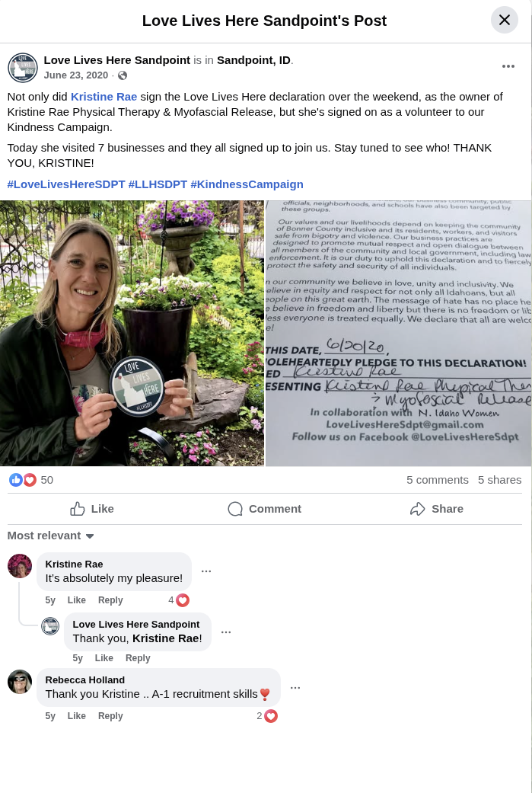Open options for Love Lives Here reply

tap(226, 632)
